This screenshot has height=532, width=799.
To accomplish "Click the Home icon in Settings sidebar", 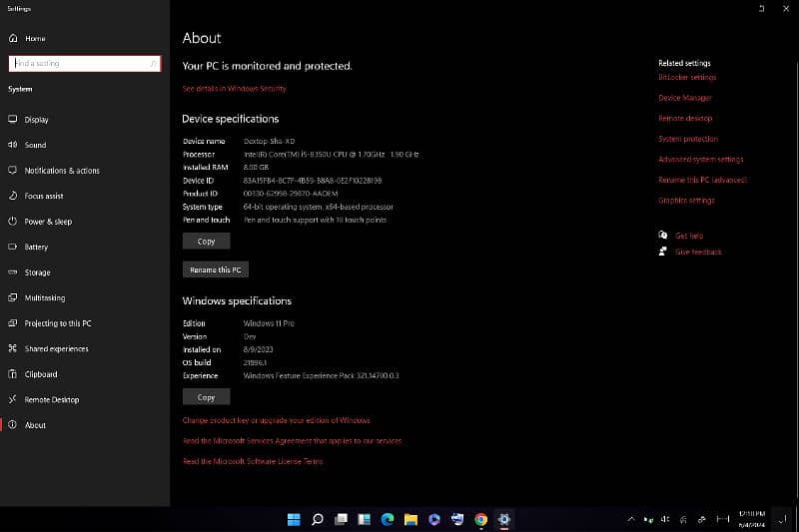I will tap(13, 38).
